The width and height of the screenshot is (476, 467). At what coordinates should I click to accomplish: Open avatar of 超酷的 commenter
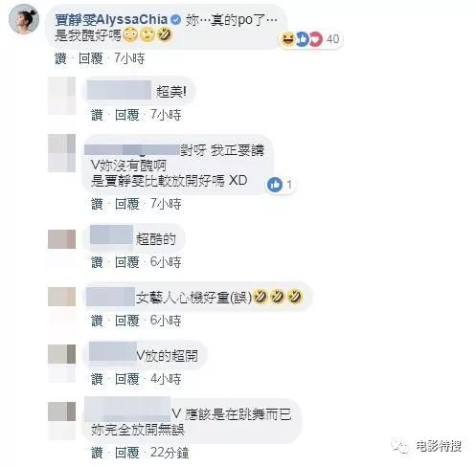62,239
